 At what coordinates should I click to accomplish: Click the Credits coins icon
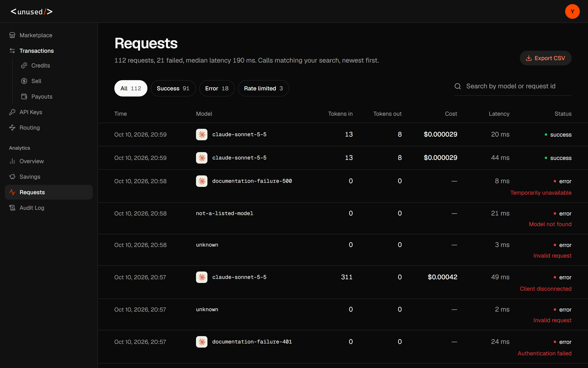[x=24, y=65]
